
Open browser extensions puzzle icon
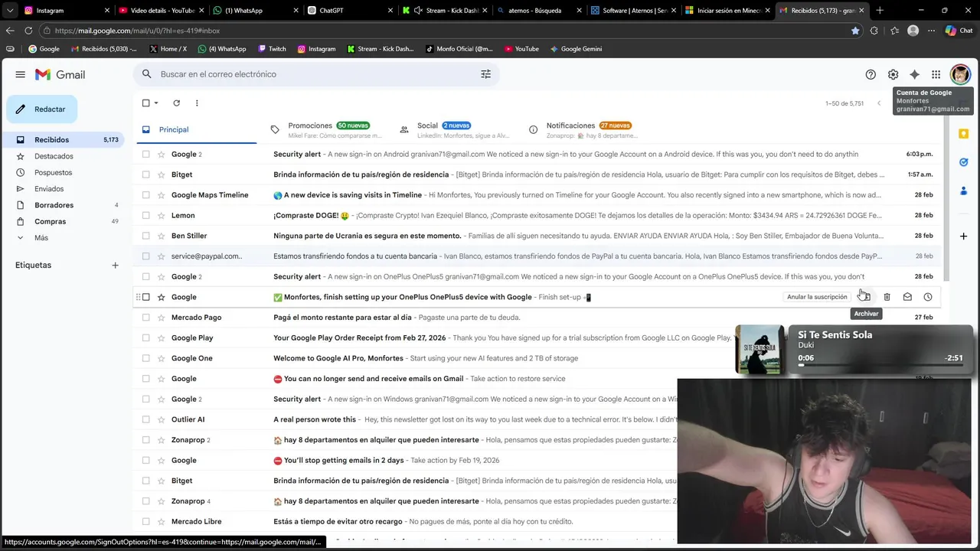pyautogui.click(x=874, y=31)
